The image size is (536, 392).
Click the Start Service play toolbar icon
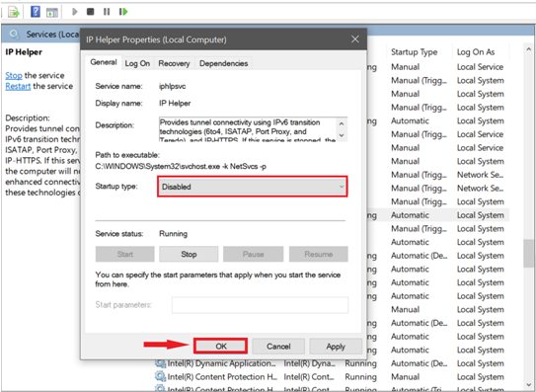[74, 12]
